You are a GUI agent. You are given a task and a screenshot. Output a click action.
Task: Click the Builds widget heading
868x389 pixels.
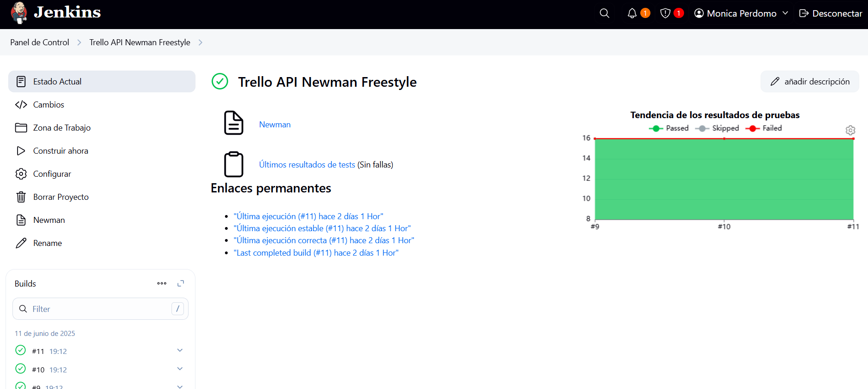click(25, 284)
